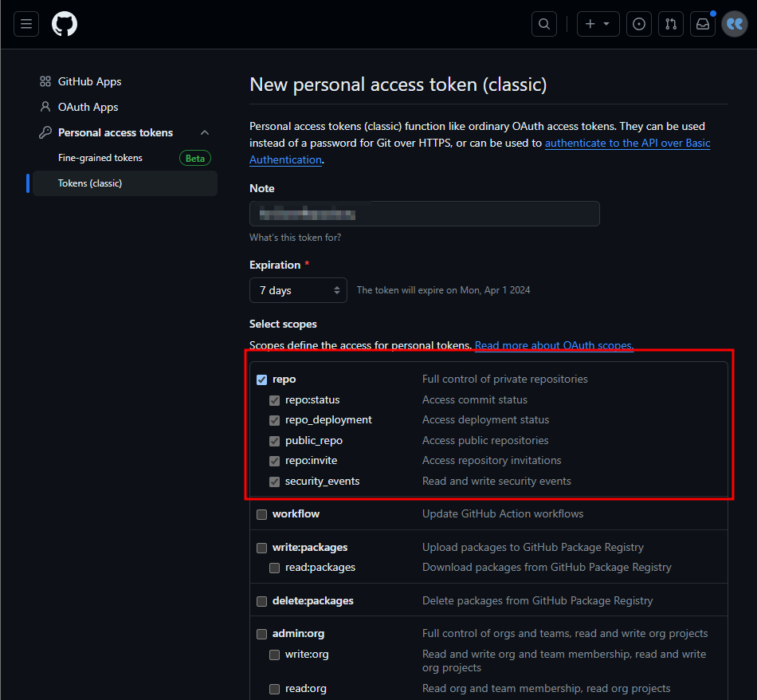Click 'Access public repositories' description
This screenshot has height=700, width=757.
[x=485, y=441]
